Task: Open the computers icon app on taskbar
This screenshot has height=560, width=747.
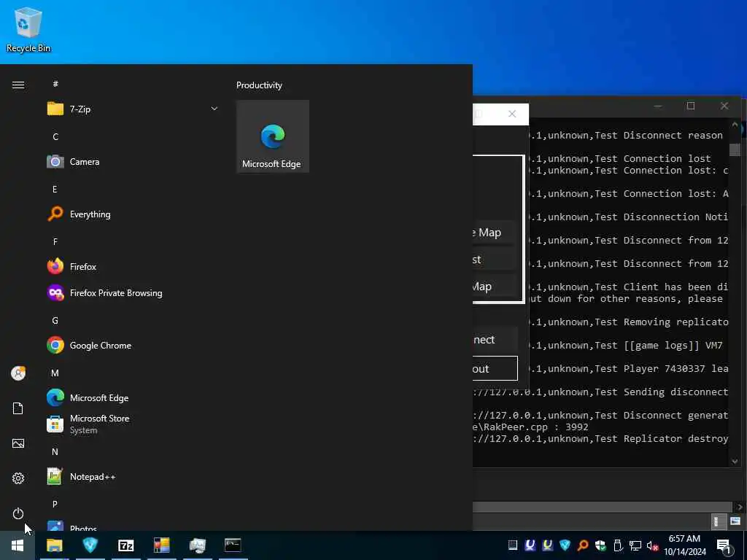Action: point(197,545)
